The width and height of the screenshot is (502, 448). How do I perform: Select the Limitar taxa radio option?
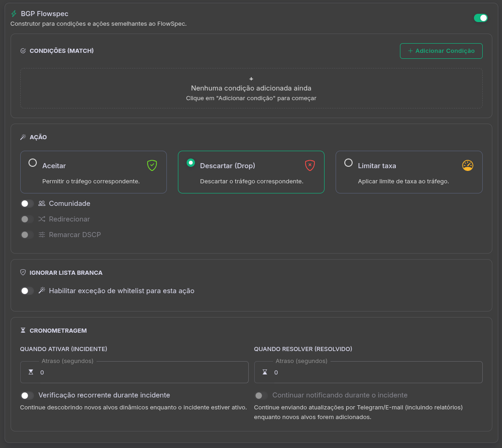pyautogui.click(x=348, y=163)
